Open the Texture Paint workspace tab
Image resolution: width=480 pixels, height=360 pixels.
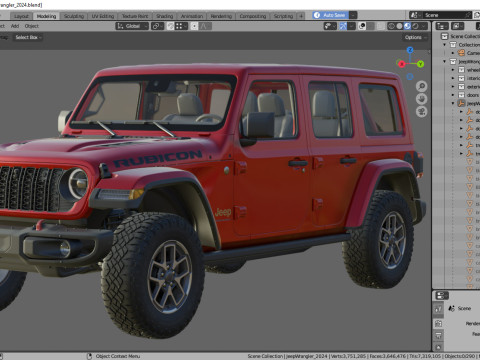pos(135,16)
